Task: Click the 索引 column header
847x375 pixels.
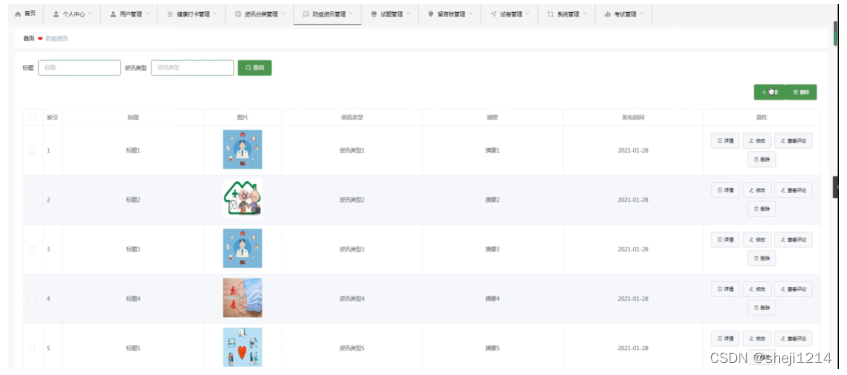Action: pyautogui.click(x=52, y=117)
